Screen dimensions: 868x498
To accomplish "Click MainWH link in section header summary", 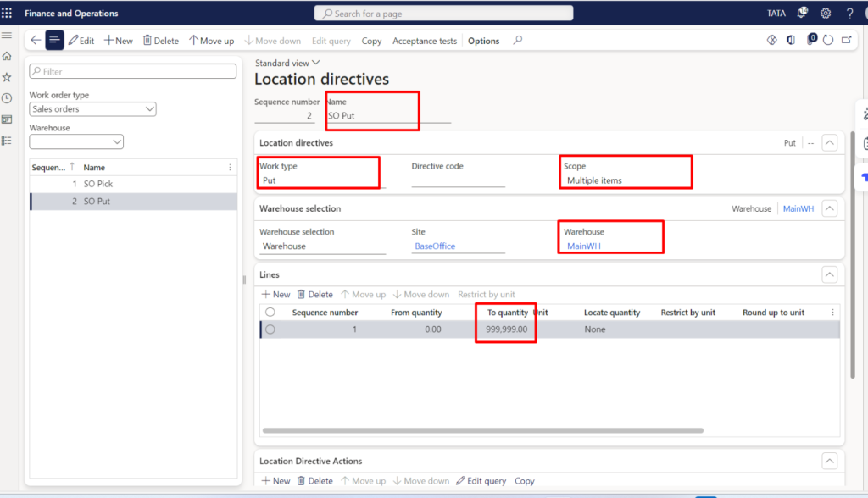I will (x=798, y=208).
